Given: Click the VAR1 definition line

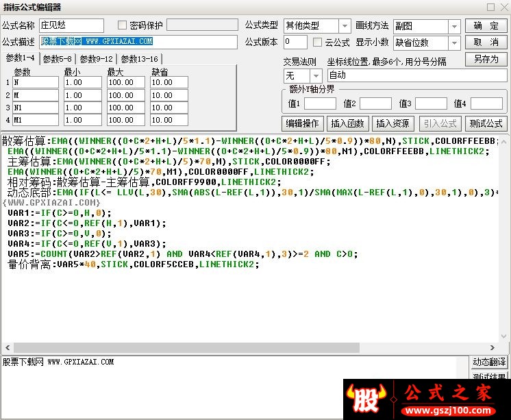Looking at the screenshot, I should click(60, 213).
